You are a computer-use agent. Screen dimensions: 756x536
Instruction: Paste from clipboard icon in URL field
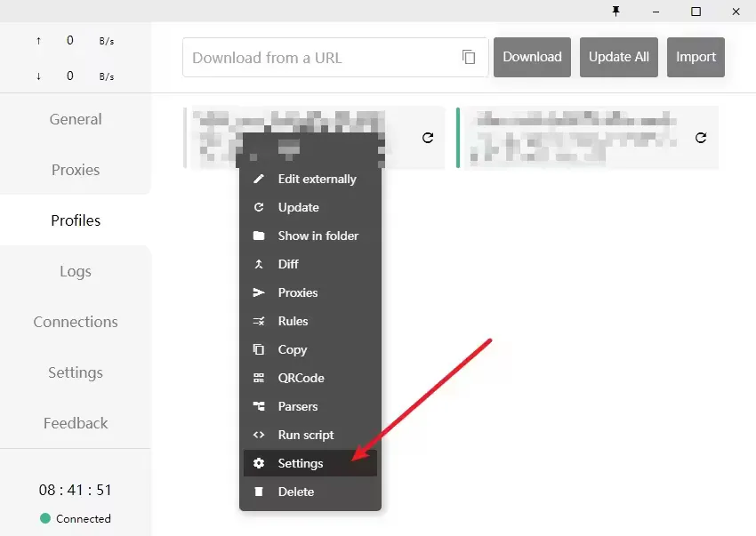pyautogui.click(x=469, y=57)
